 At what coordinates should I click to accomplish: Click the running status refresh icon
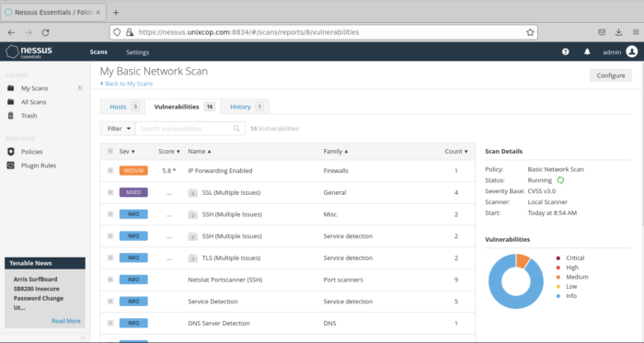pyautogui.click(x=560, y=180)
